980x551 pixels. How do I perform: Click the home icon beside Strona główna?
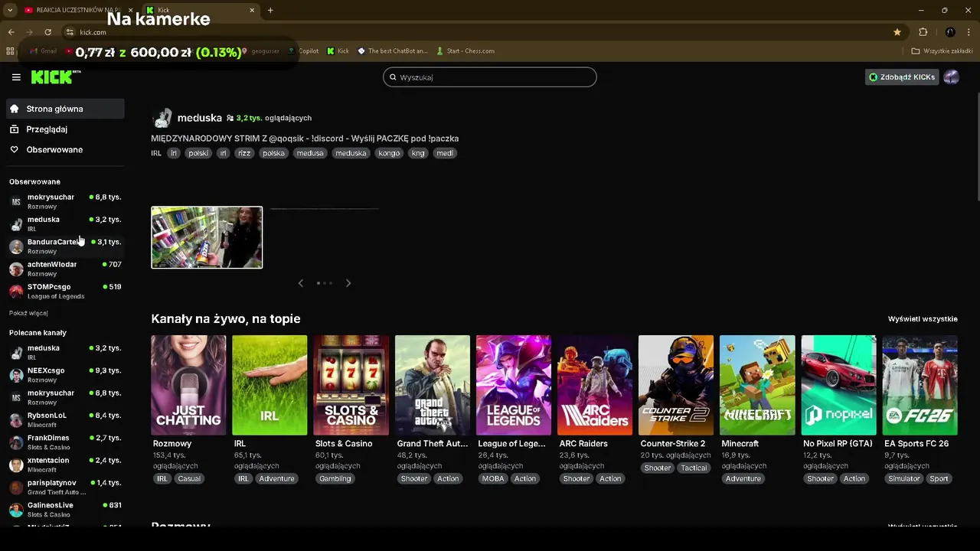tap(14, 109)
